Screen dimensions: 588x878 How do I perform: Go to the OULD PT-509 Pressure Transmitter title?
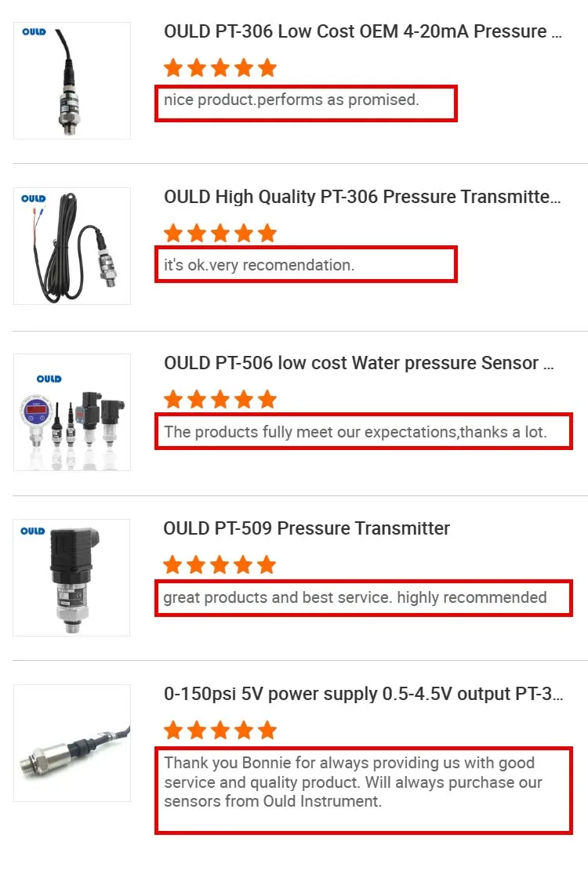(x=307, y=528)
